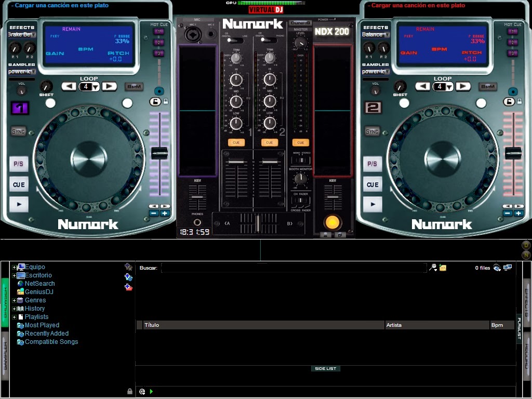Toggle the lock icon near the browser bottom
Viewport: 532px width, 399px height.
129,391
